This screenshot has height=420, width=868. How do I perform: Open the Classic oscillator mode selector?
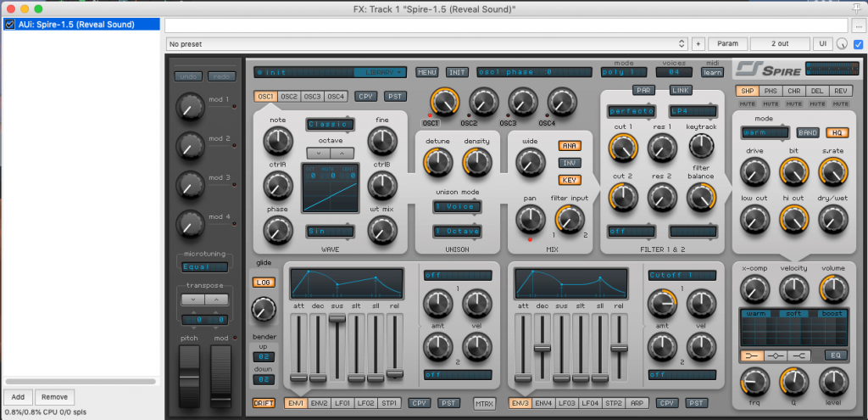click(x=330, y=124)
